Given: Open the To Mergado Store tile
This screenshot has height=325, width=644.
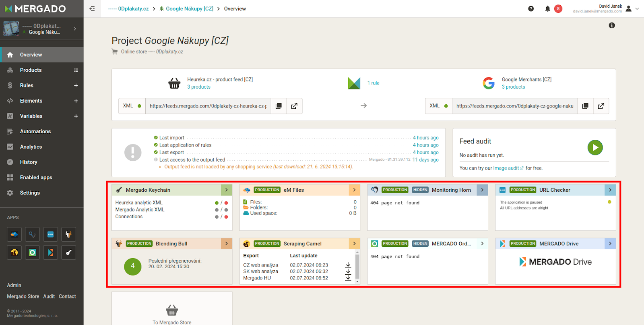Looking at the screenshot, I should [172, 308].
